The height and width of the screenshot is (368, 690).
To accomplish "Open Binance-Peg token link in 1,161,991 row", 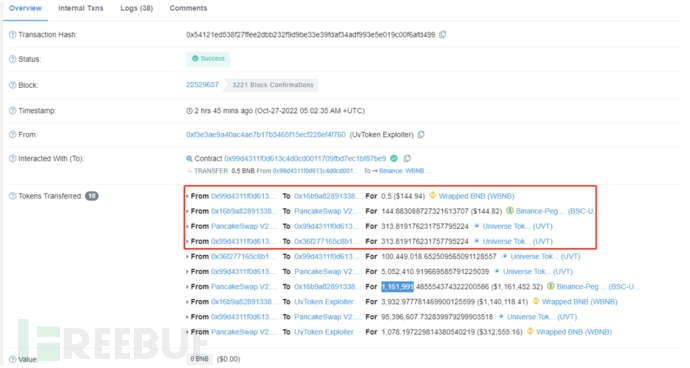I will (598, 287).
